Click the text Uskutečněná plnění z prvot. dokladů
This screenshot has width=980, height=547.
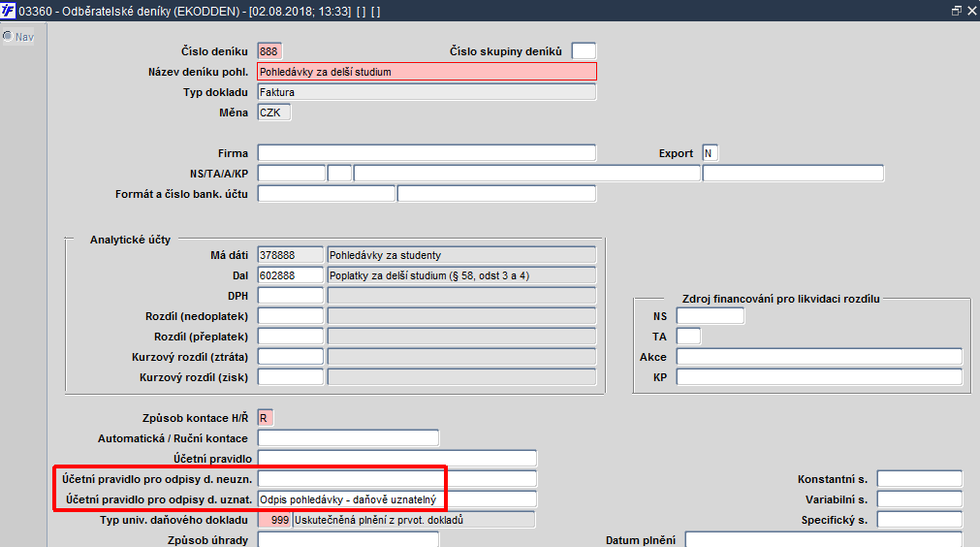379,520
